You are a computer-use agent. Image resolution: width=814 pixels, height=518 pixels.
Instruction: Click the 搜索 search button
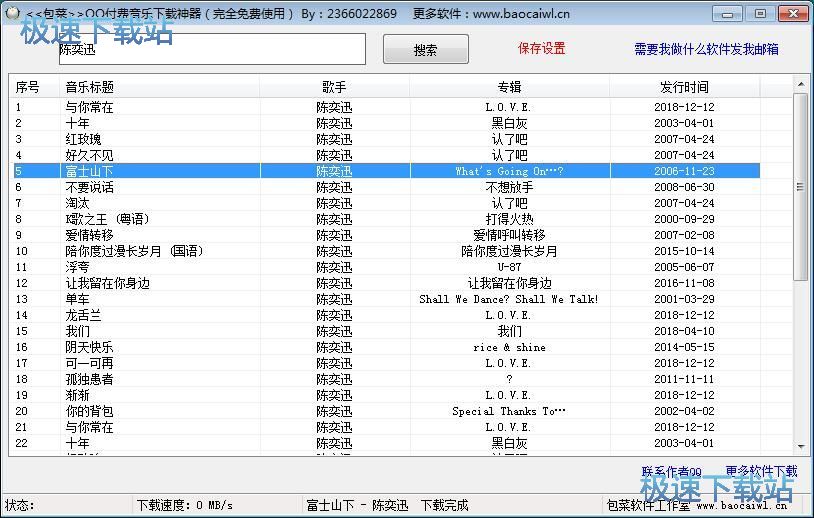(426, 49)
